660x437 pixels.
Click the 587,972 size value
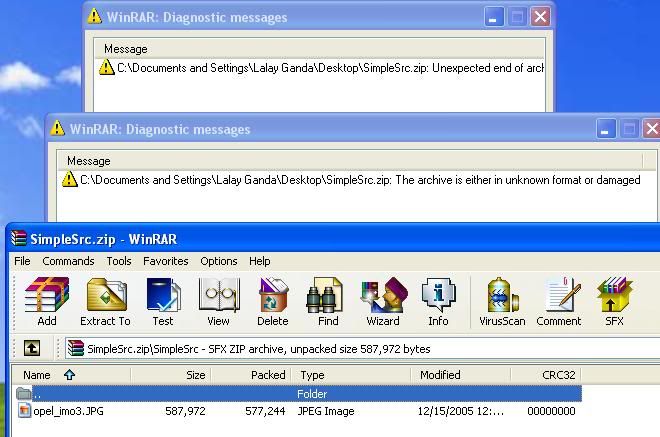(x=185, y=411)
